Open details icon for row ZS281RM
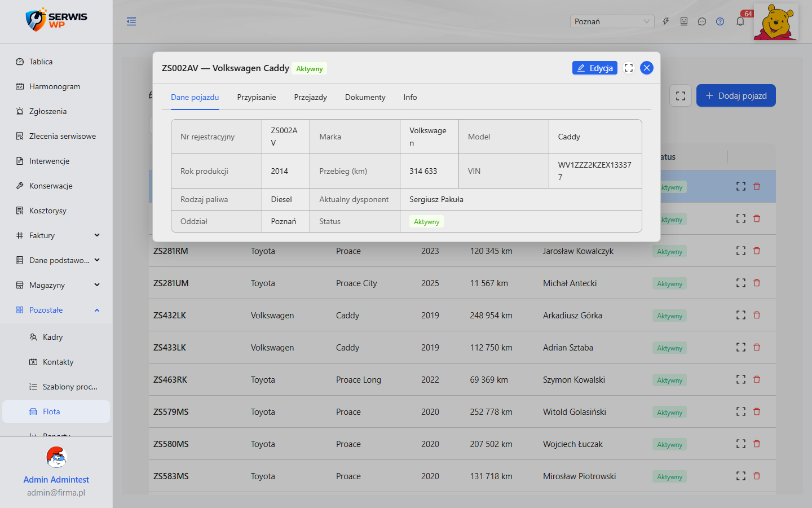Image resolution: width=812 pixels, height=508 pixels. coord(741,251)
